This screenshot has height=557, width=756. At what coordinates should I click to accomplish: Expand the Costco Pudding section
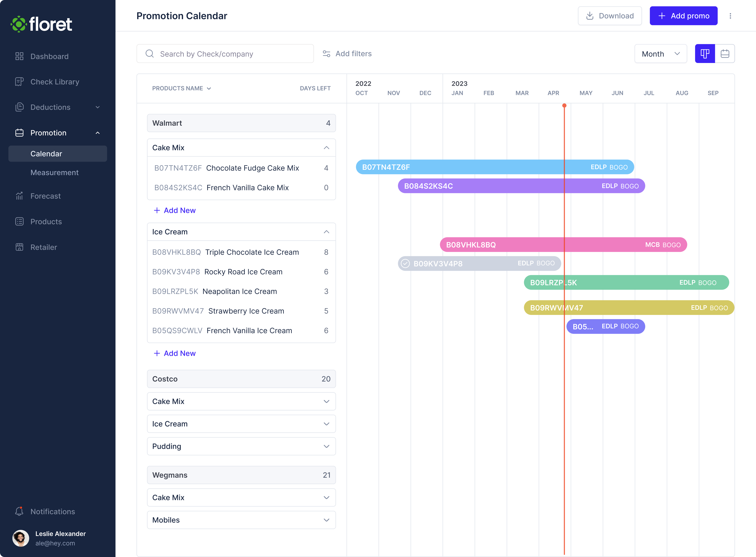[x=326, y=446]
